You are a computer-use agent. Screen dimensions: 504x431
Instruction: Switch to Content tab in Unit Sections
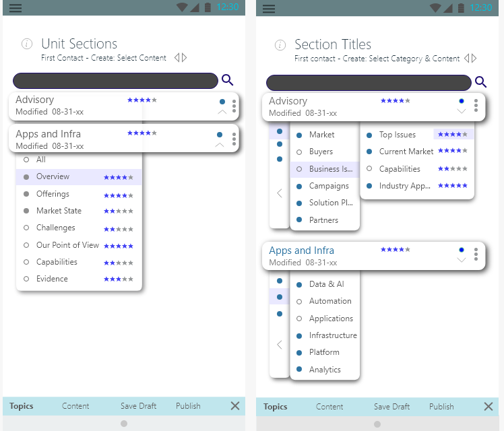pyautogui.click(x=75, y=406)
